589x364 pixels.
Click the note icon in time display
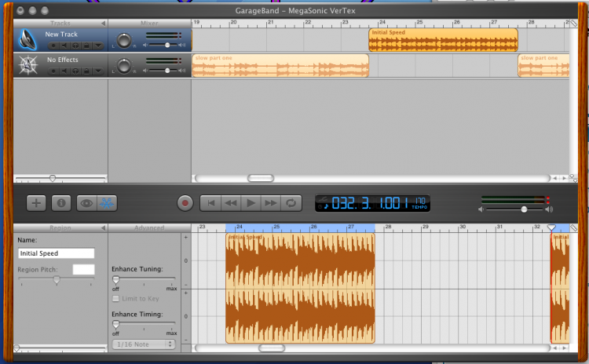tap(326, 206)
